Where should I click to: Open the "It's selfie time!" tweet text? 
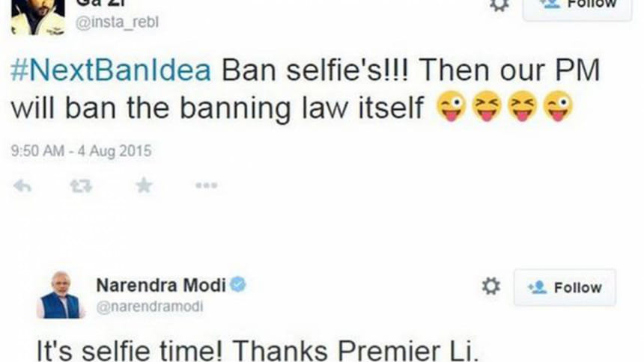click(258, 350)
